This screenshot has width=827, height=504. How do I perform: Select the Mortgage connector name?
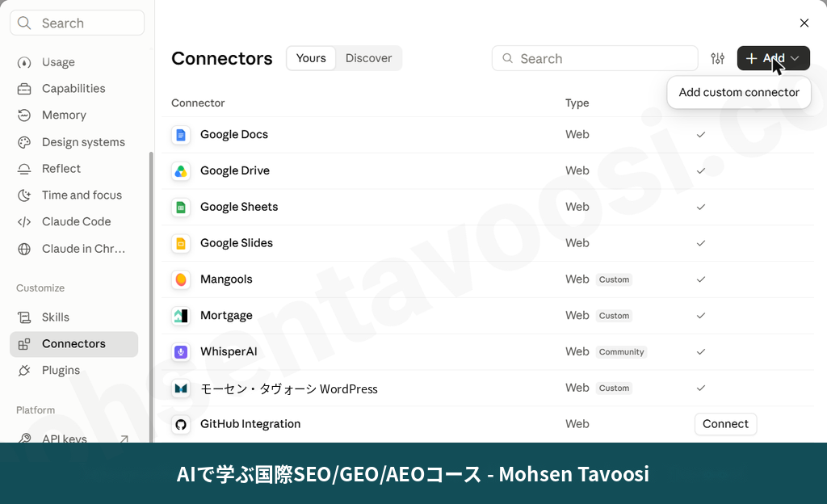click(226, 316)
